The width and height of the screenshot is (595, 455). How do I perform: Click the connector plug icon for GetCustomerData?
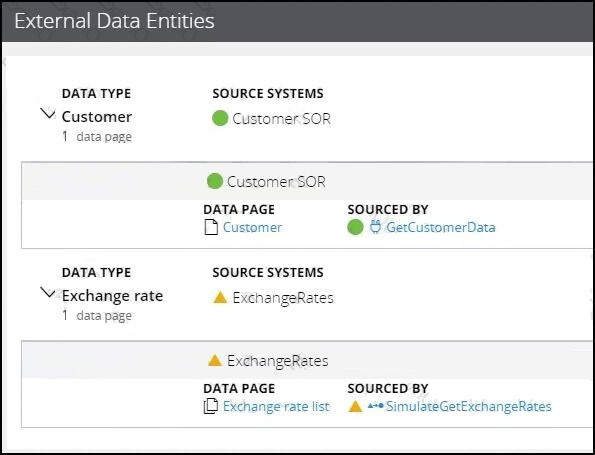[375, 227]
